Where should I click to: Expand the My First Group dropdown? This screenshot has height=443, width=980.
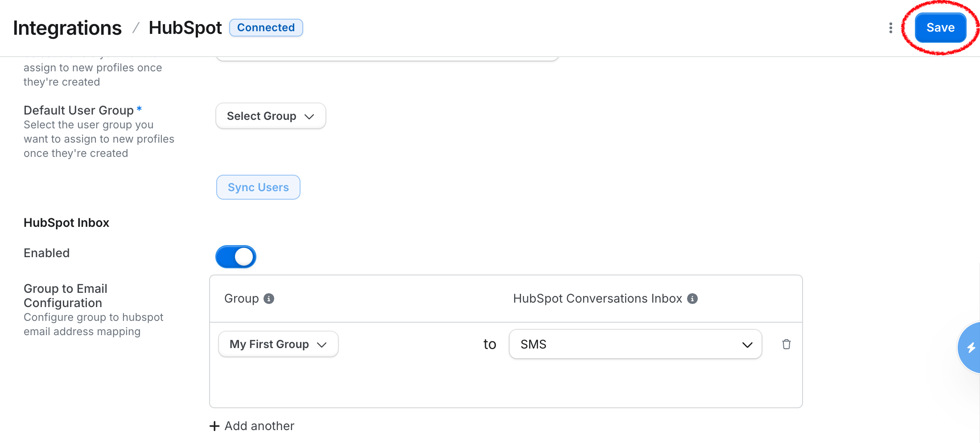[x=278, y=344]
